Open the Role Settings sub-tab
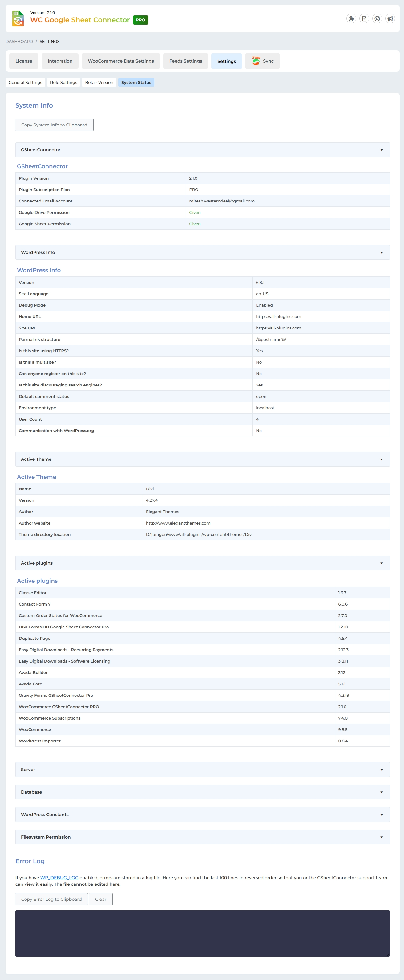 (x=63, y=83)
